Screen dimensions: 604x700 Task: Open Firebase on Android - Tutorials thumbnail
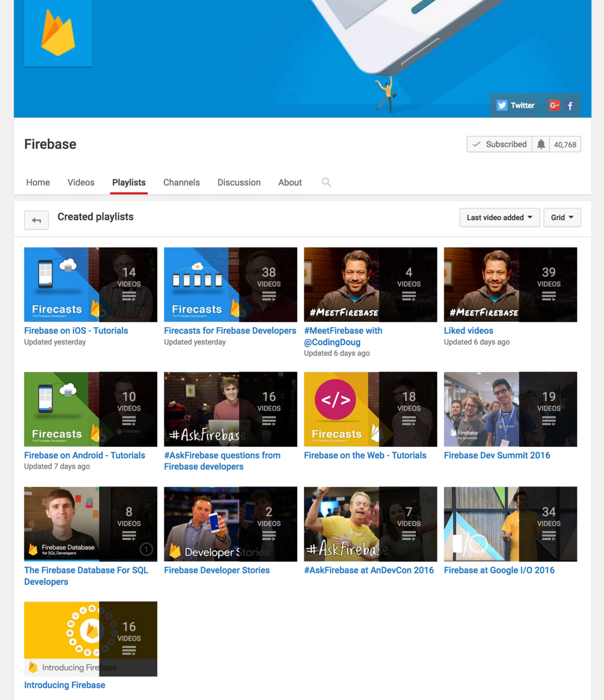[91, 409]
